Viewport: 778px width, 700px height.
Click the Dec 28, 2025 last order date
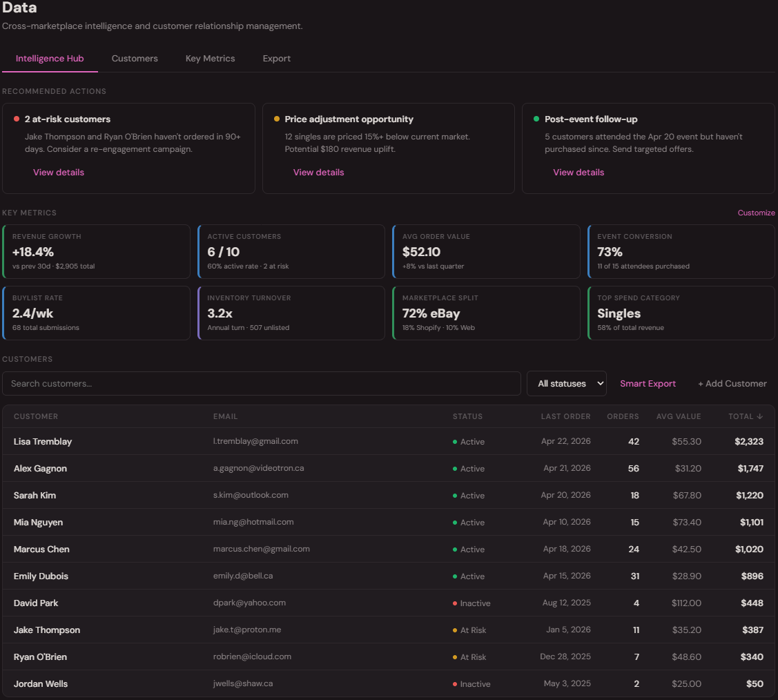[565, 657]
